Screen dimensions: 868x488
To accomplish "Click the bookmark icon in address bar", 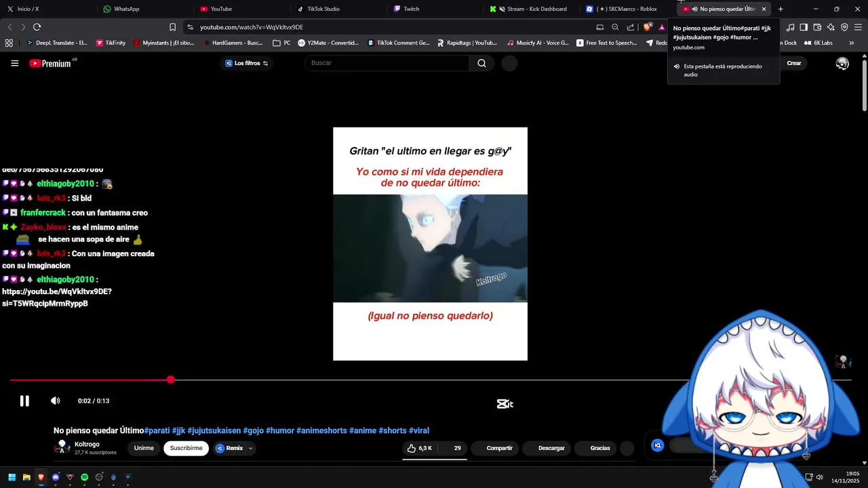I will pyautogui.click(x=172, y=27).
